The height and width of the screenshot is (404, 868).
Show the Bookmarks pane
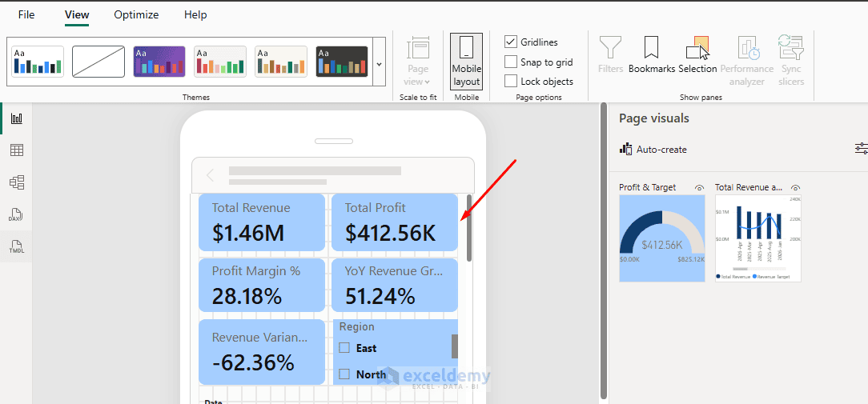click(652, 54)
